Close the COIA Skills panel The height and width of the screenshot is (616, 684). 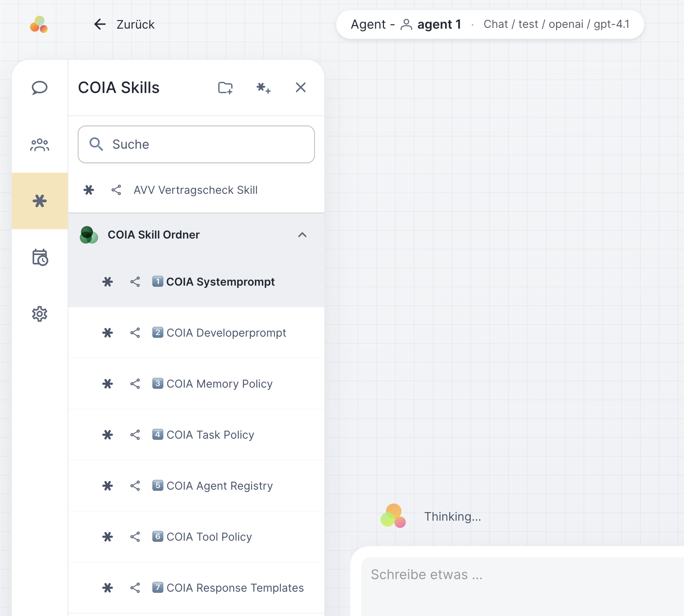[301, 87]
